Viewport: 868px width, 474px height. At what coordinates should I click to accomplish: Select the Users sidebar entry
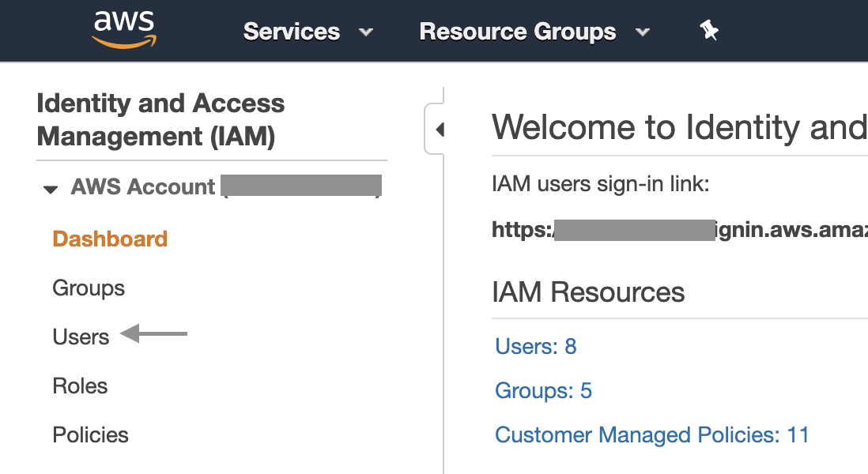click(x=81, y=336)
